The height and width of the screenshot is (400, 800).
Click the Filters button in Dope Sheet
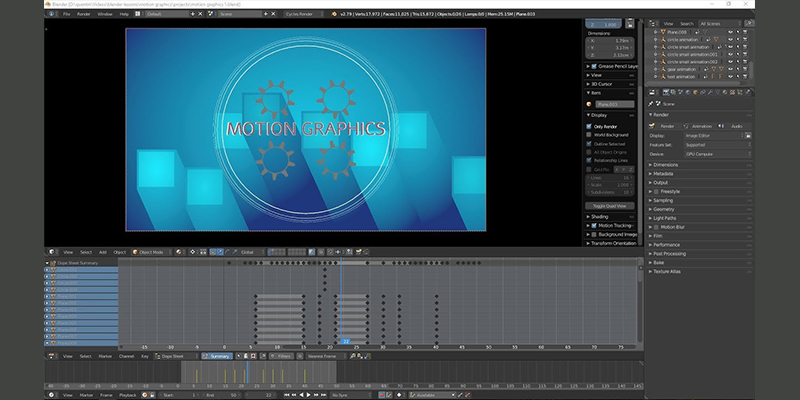pyautogui.click(x=281, y=356)
